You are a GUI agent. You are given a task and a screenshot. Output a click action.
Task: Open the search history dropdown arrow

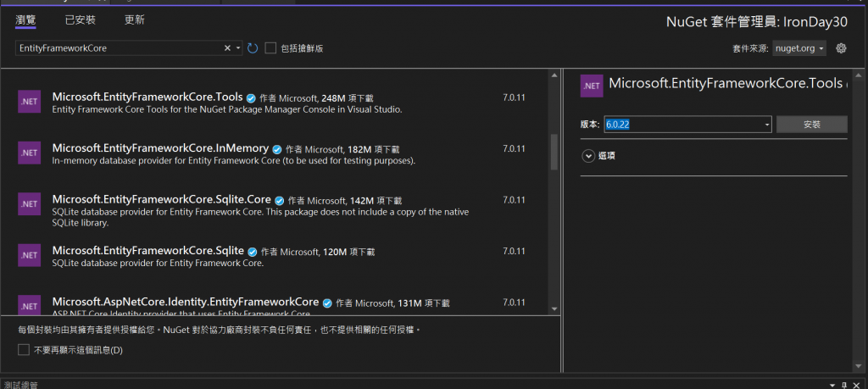coord(238,48)
